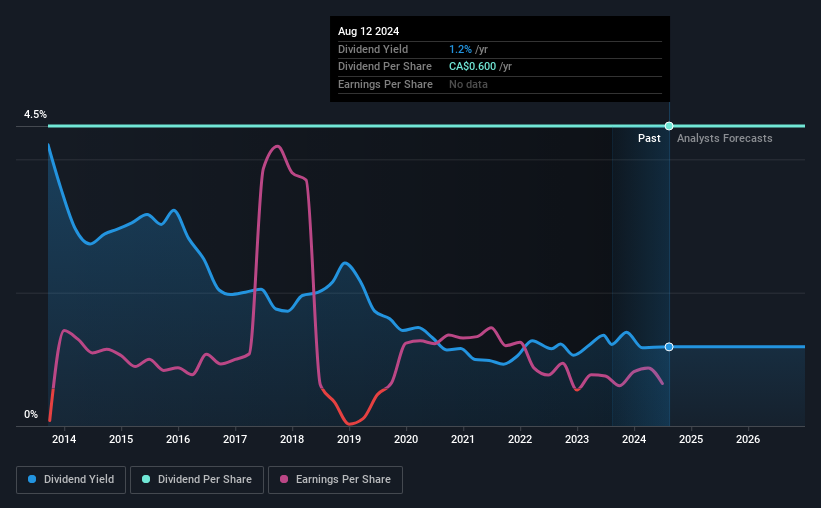
Task: Click the 1.2% dividend yield value in tooltip
Action: 460,49
